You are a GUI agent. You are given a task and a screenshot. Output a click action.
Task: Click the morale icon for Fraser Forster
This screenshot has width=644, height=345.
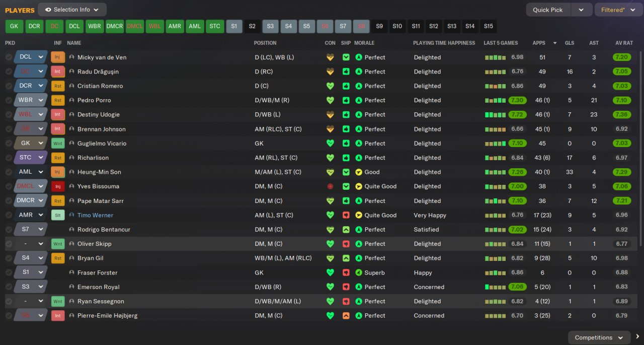point(359,272)
